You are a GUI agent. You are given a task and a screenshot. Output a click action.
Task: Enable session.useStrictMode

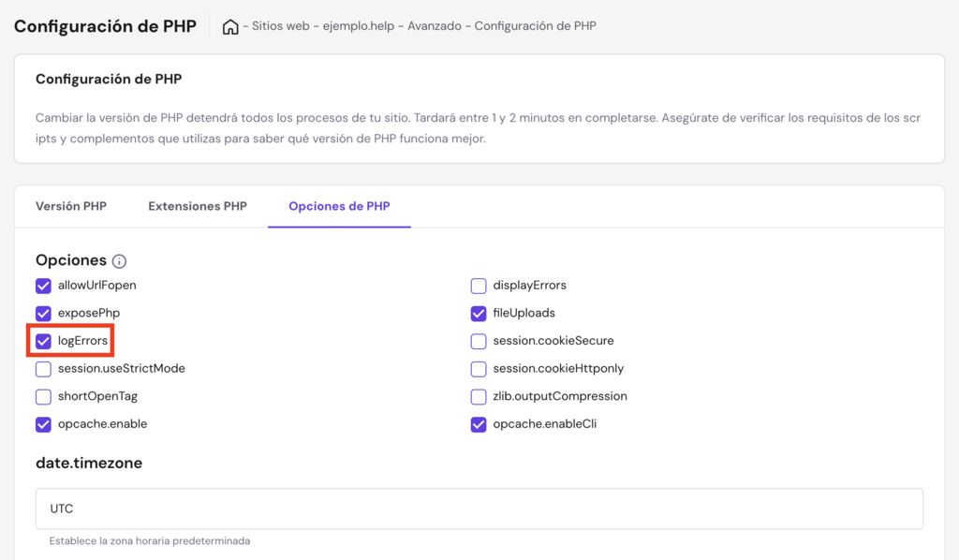(x=42, y=369)
